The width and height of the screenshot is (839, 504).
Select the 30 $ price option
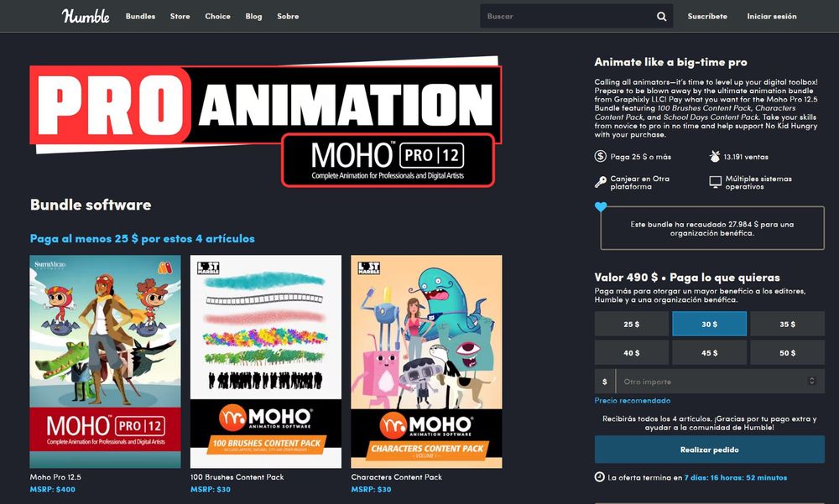710,324
